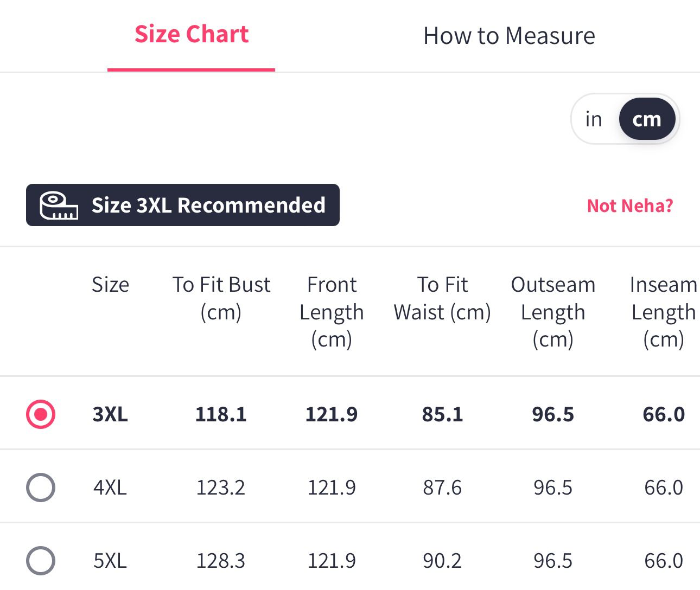Select the 4XL size radio button

(41, 488)
